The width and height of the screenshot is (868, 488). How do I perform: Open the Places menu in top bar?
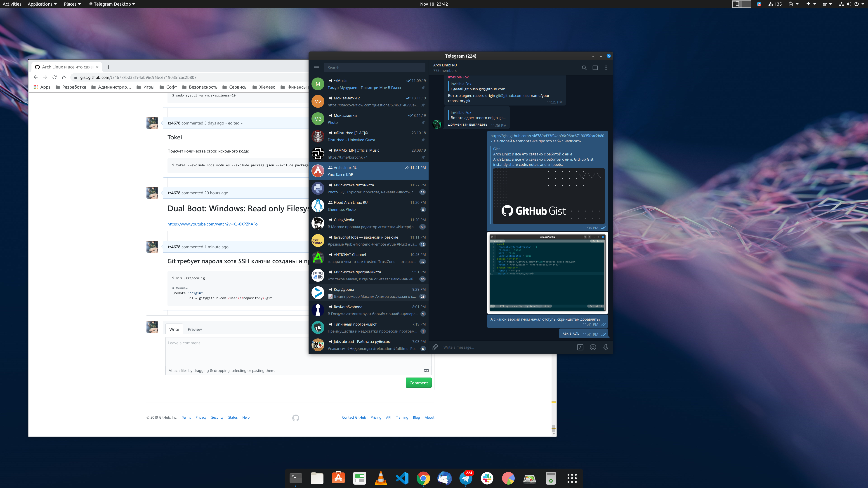point(72,4)
